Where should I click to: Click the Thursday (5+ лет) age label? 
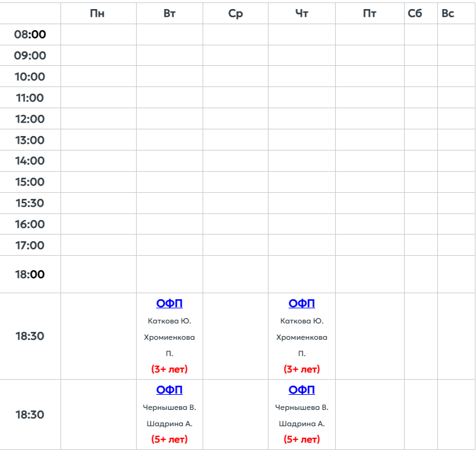(302, 440)
